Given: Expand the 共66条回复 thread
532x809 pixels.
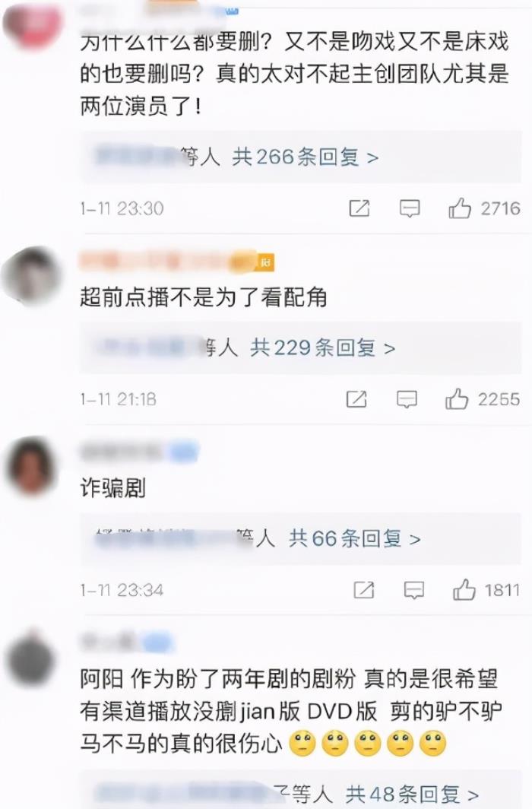Looking at the screenshot, I should (355, 538).
